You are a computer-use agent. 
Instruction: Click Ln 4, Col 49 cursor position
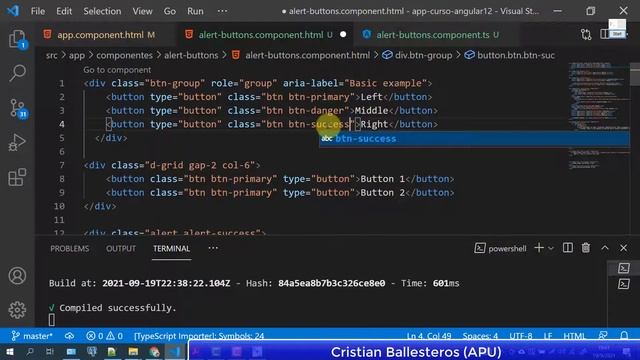pos(429,336)
